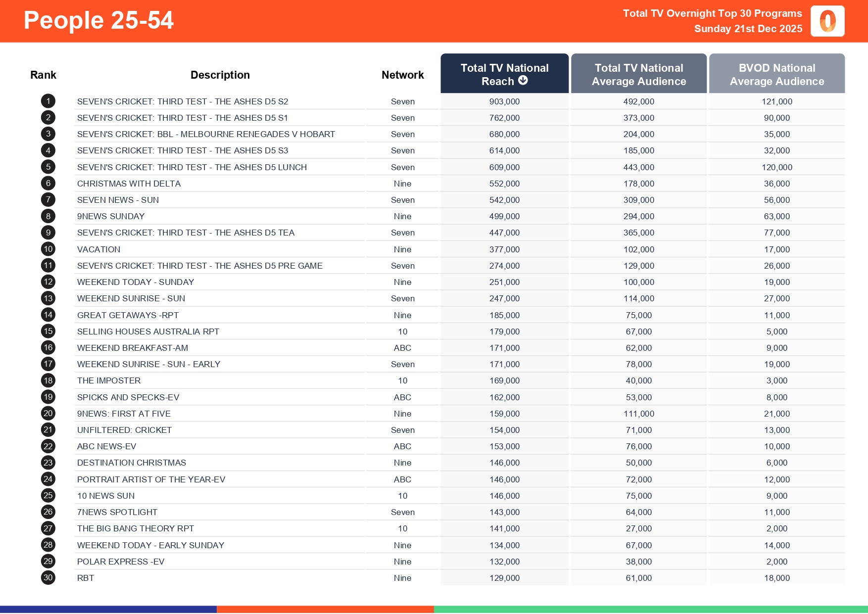The image size is (868, 614).
Task: Click the rank 20 circle icon
Action: point(48,413)
